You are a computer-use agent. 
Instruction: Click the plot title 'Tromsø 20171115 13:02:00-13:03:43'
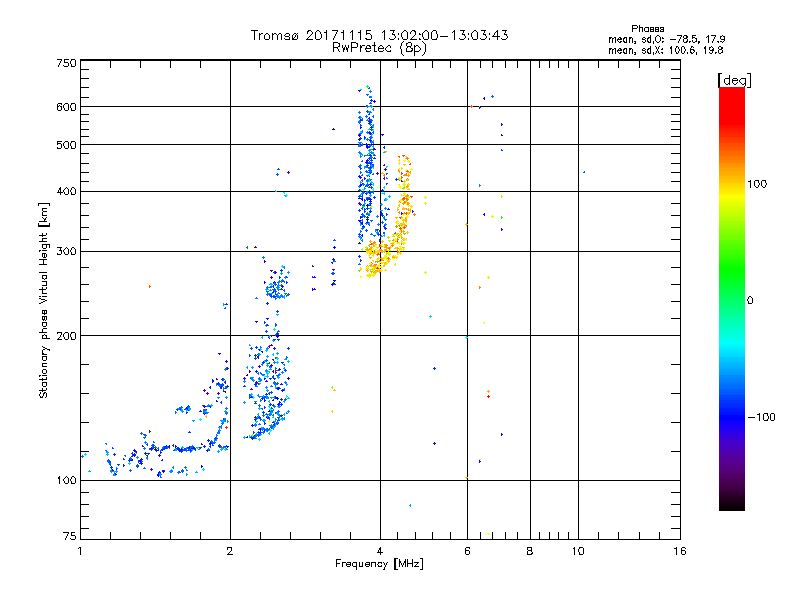379,35
